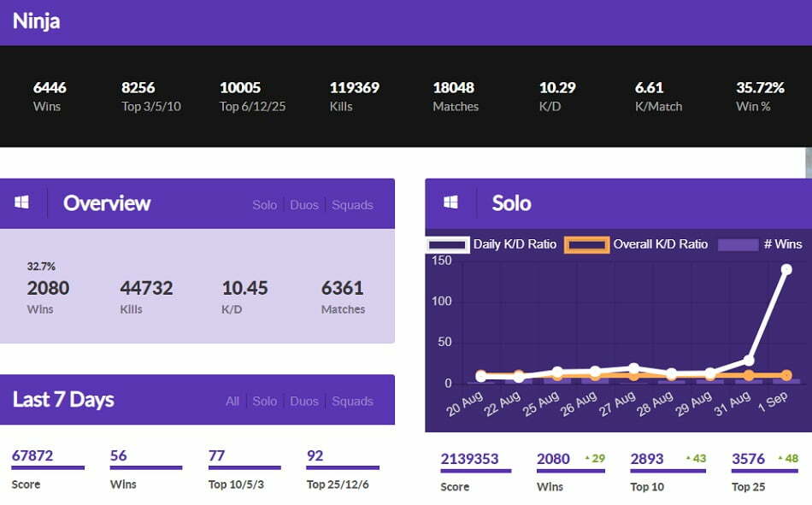
Task: Click the Ninja player name heading
Action: (36, 21)
